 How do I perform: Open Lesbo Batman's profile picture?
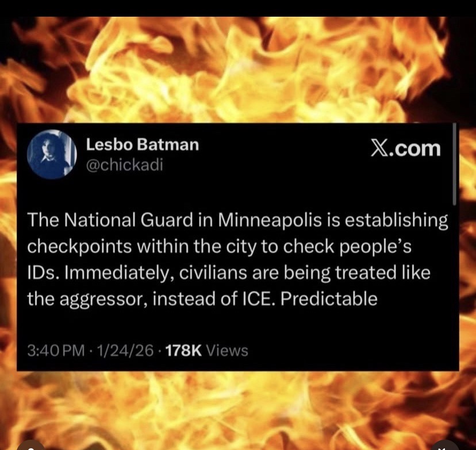(x=51, y=154)
